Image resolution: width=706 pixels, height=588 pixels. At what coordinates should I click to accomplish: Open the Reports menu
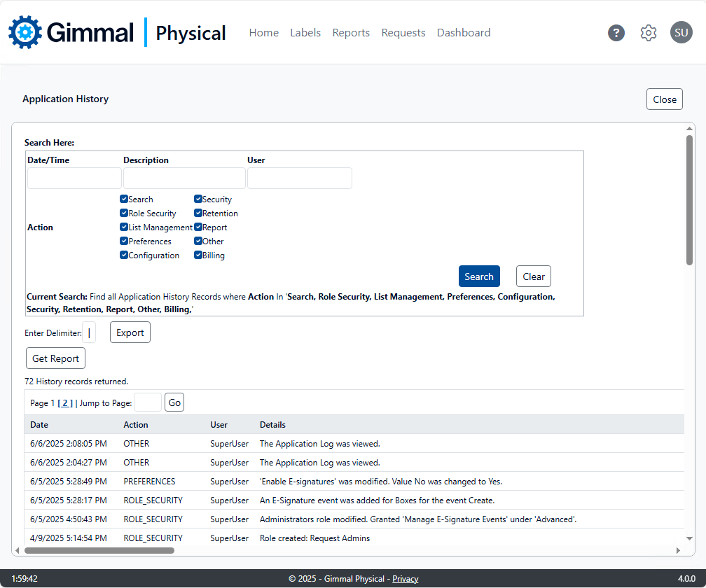click(351, 33)
